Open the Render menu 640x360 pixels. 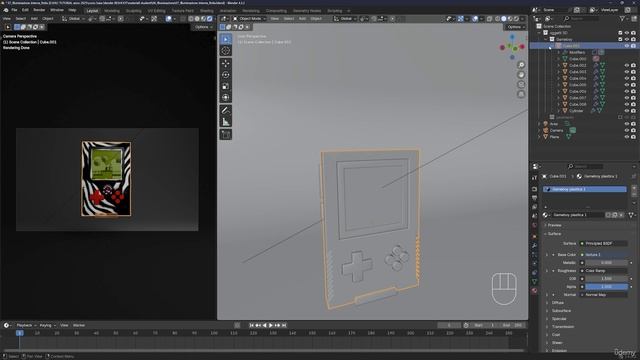(39, 10)
